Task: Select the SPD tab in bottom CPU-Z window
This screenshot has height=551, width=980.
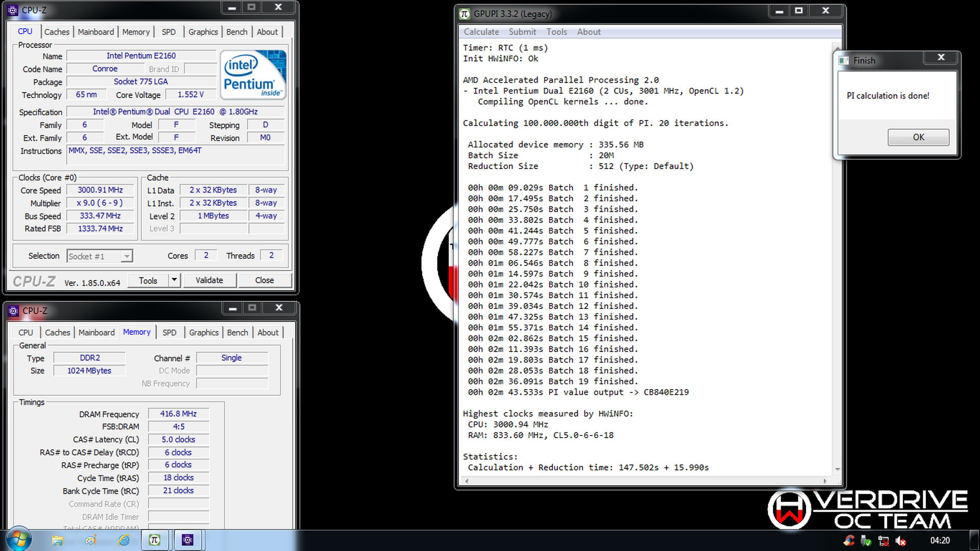Action: (169, 332)
